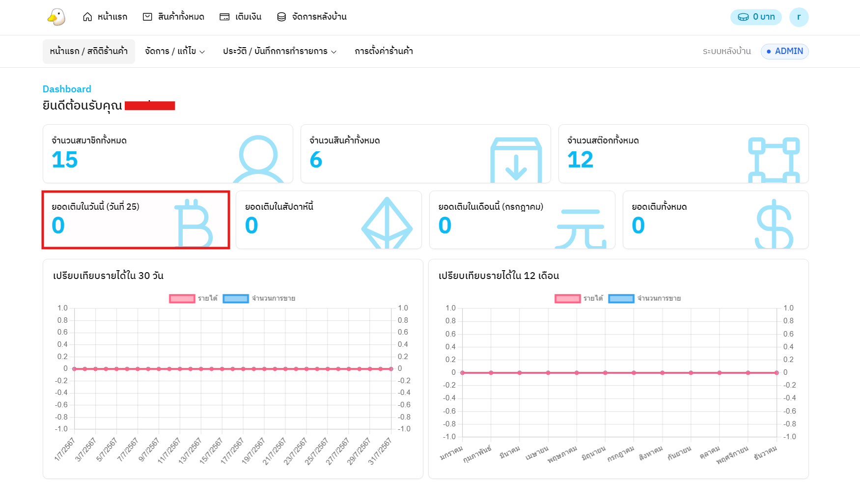The height and width of the screenshot is (504, 860).
Task: Click the 0 บาท balance button
Action: (756, 17)
